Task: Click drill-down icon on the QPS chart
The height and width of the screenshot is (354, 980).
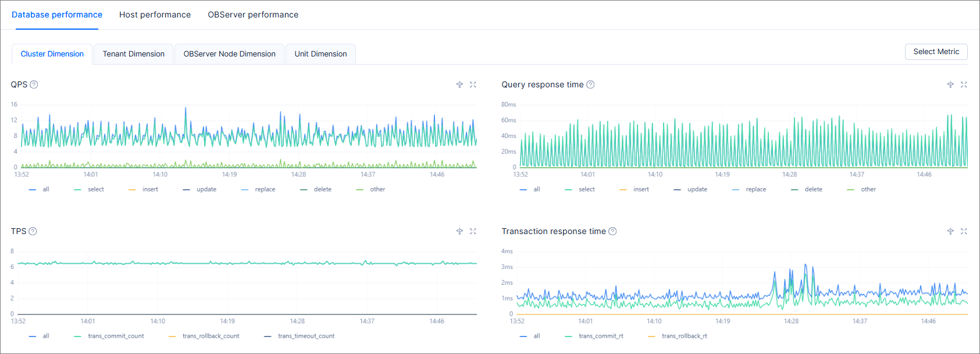Action: [459, 84]
